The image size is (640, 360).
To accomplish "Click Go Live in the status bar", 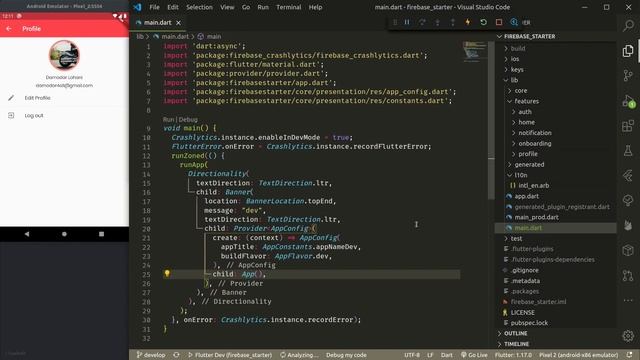I will [x=474, y=355].
